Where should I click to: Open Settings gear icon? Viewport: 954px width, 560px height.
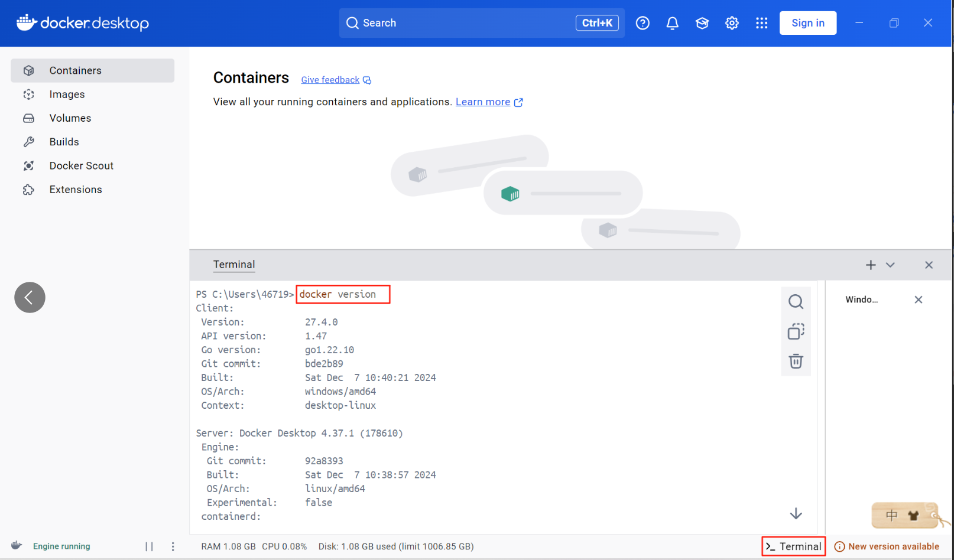coord(732,23)
